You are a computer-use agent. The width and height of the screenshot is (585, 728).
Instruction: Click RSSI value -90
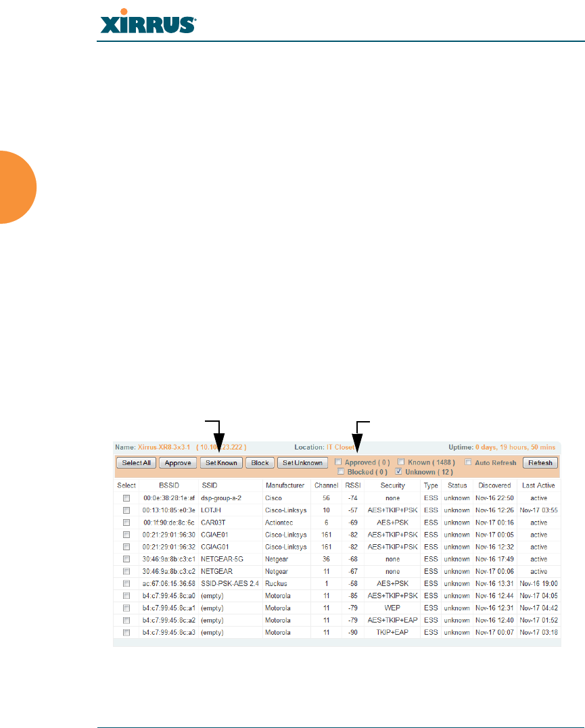(x=352, y=633)
